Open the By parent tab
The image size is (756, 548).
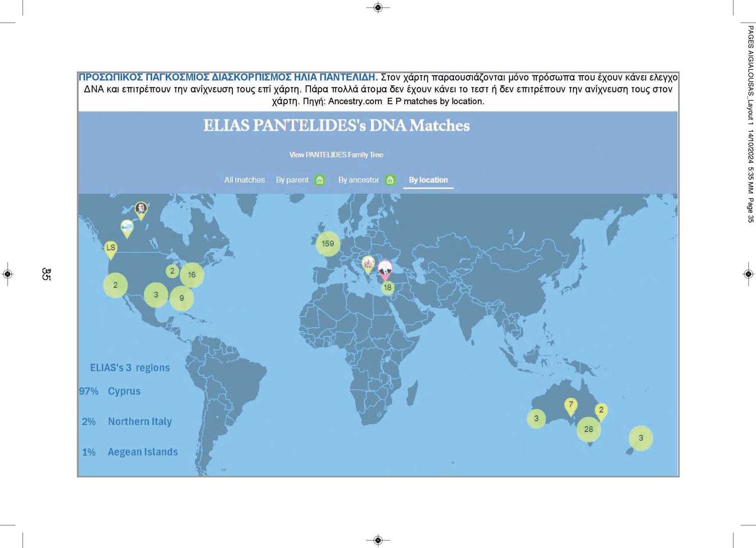click(292, 180)
